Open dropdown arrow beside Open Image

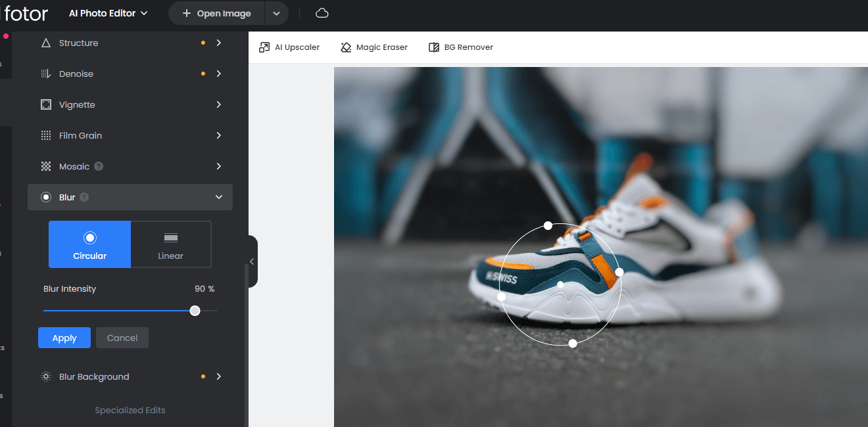277,13
